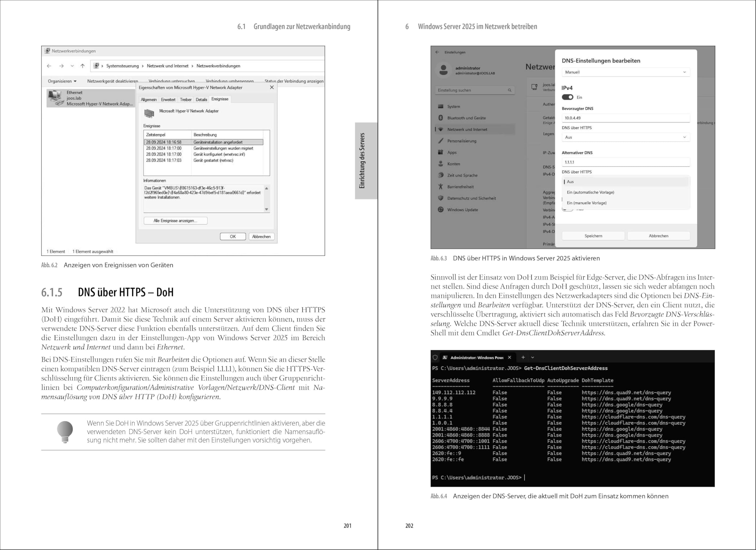Close the Eigenschaften dialog with X
This screenshot has width=756, height=550.
point(272,87)
